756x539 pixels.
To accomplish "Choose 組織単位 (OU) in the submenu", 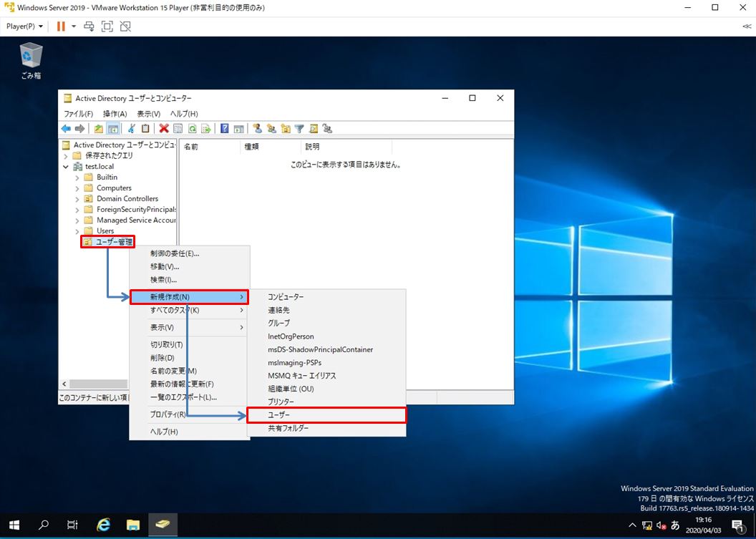I will [326, 389].
